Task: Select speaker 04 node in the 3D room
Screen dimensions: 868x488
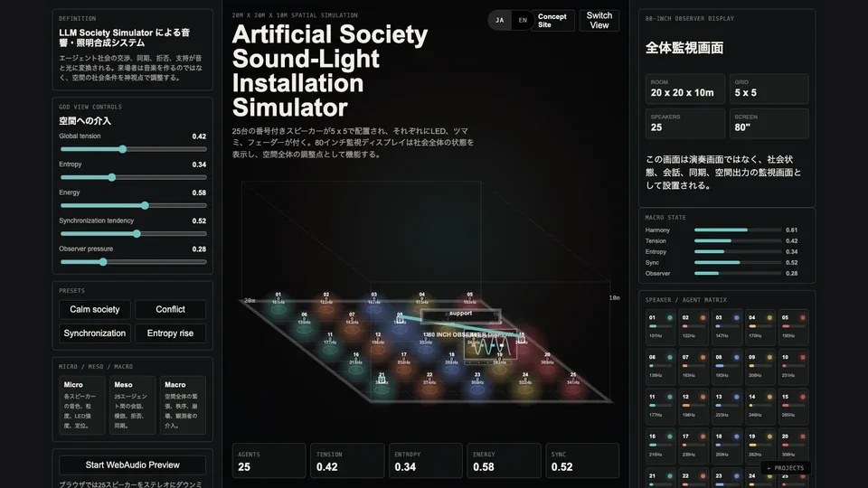Action: (x=422, y=305)
